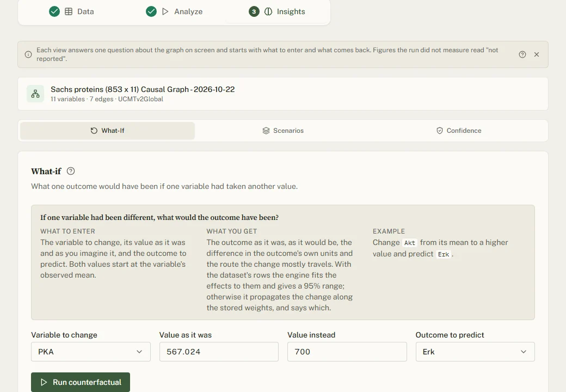Go to the Insights step
Image resolution: width=566 pixels, height=392 pixels.
point(277,11)
